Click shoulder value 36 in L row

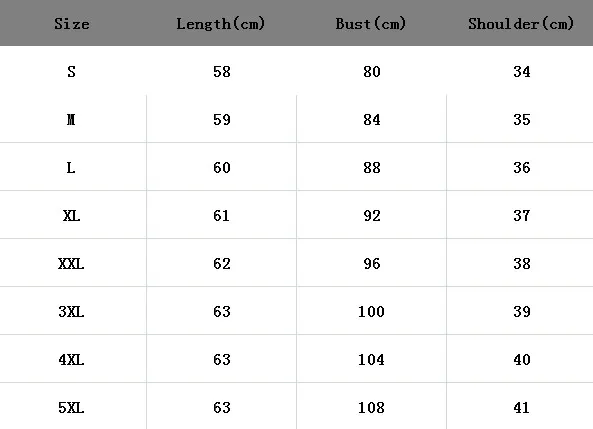(522, 168)
